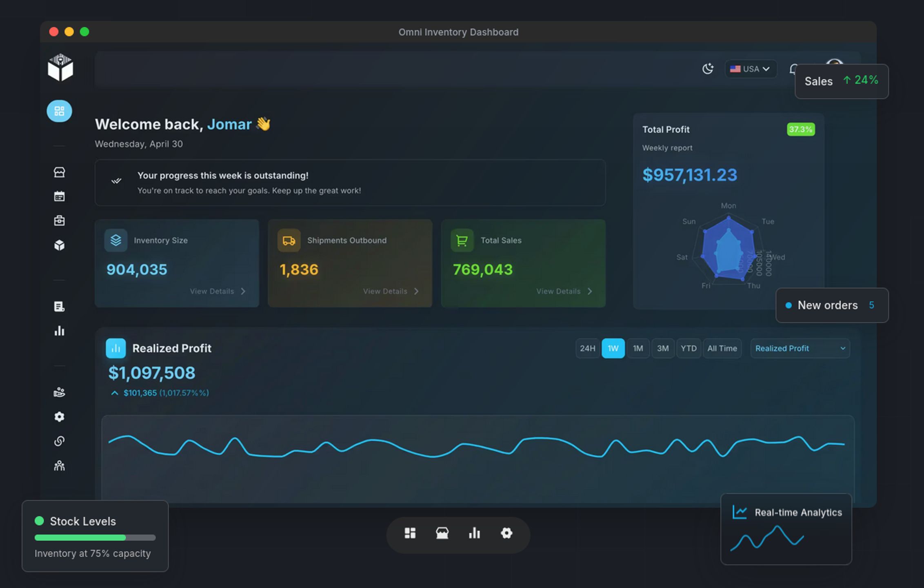This screenshot has width=924, height=588.
Task: Select the YTD range tab
Action: (689, 348)
